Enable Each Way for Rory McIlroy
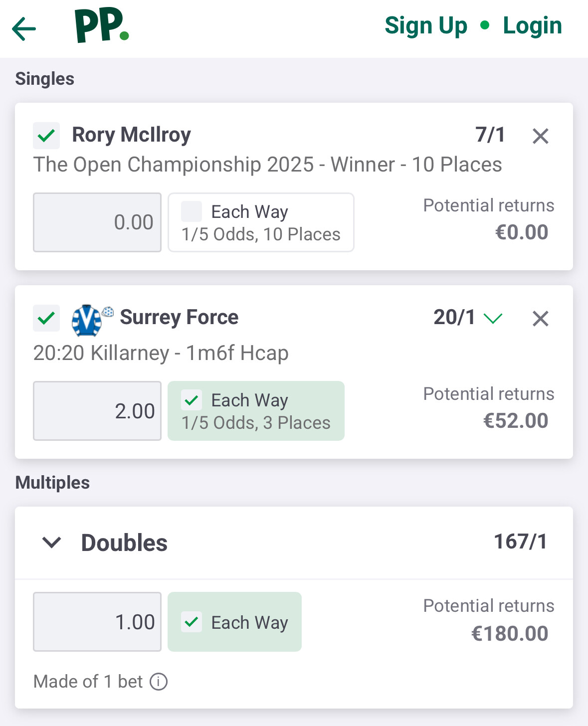This screenshot has width=588, height=726. tap(192, 211)
